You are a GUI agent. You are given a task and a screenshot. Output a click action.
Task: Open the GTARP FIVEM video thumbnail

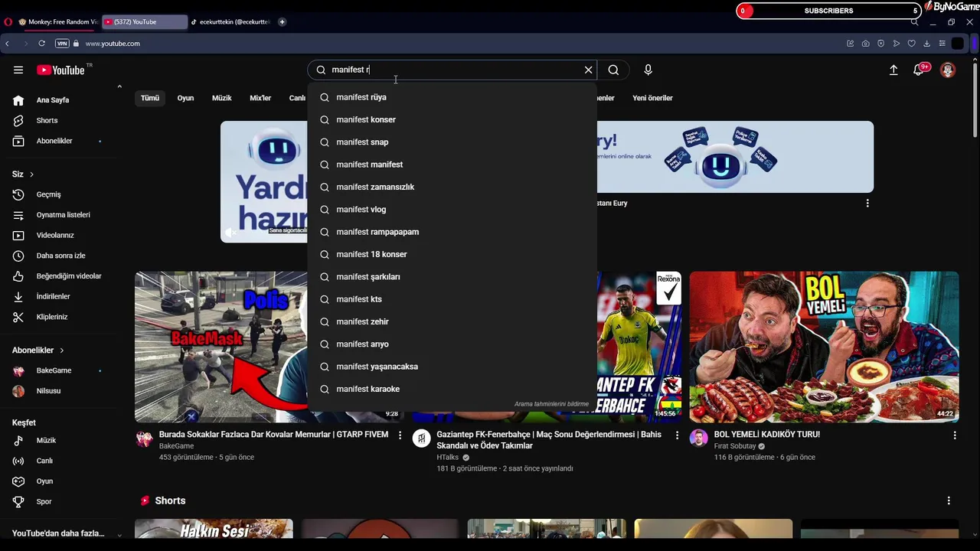(221, 347)
